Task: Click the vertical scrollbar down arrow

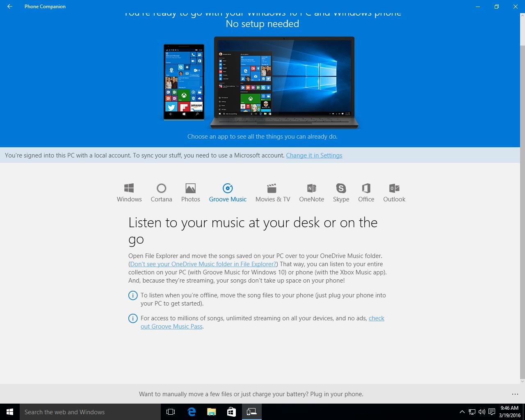Action: 523,381
